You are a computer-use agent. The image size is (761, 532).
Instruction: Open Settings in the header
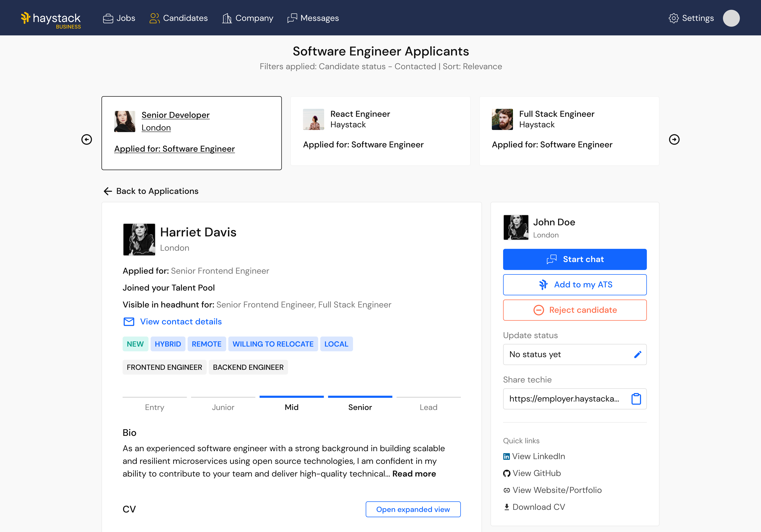pyautogui.click(x=691, y=18)
